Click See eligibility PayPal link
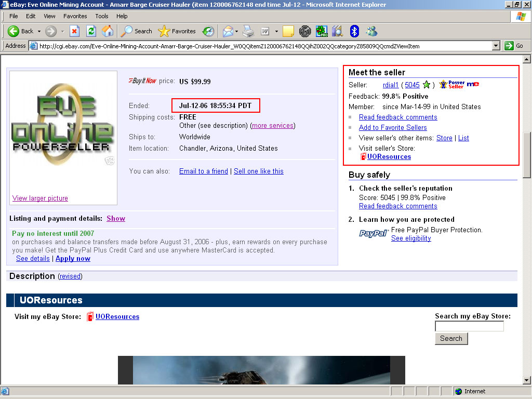 pyautogui.click(x=411, y=238)
